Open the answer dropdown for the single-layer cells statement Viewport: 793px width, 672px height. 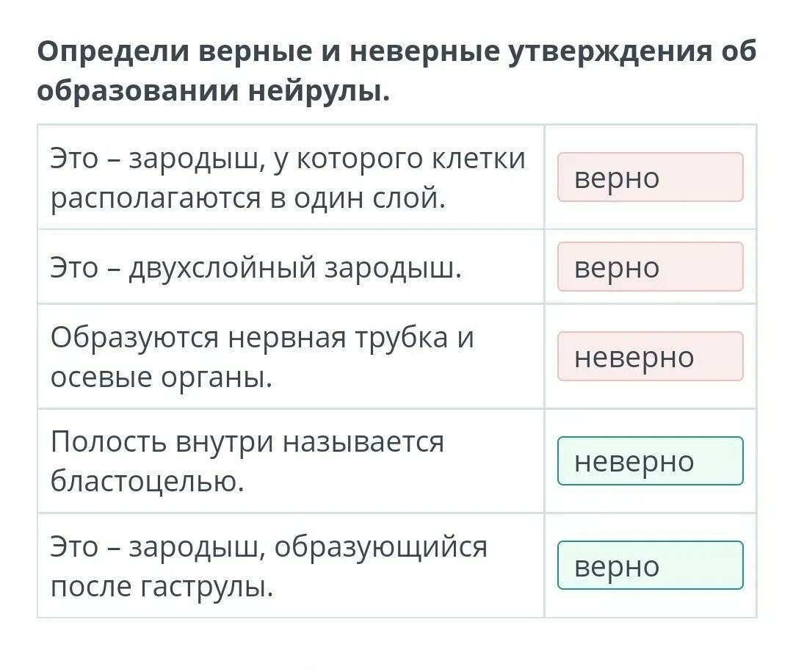coord(651,177)
